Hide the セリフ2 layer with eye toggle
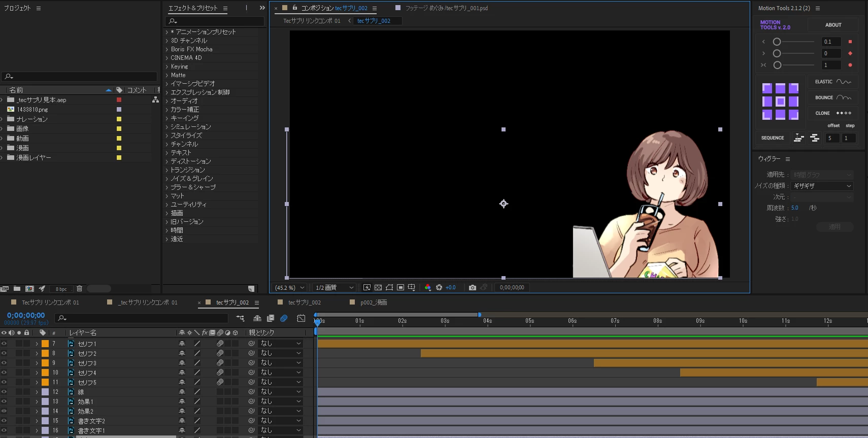The height and width of the screenshot is (438, 868). click(x=4, y=353)
